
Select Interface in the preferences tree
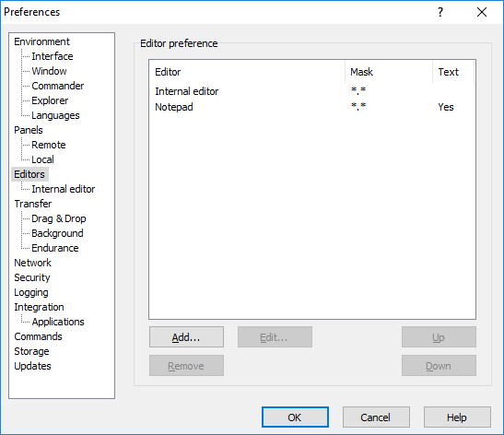click(x=53, y=56)
